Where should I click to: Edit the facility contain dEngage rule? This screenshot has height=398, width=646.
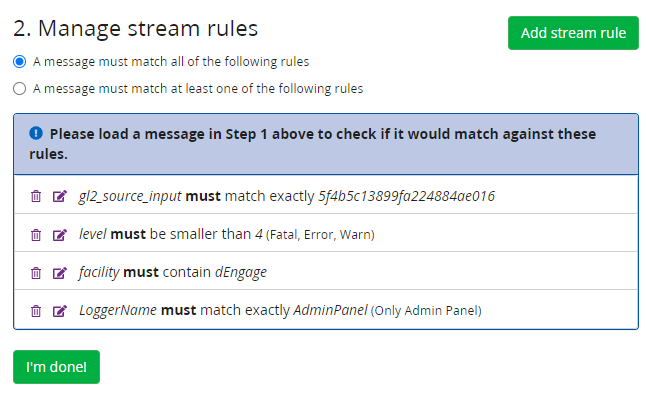pyautogui.click(x=59, y=272)
